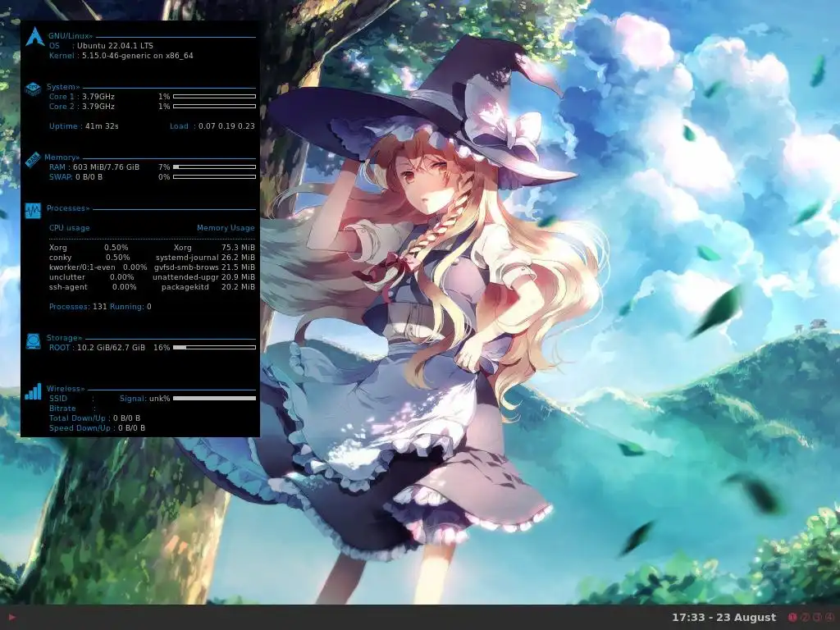Switch to workspace 2 indicator
Image resolution: width=840 pixels, height=630 pixels.
coord(805,617)
